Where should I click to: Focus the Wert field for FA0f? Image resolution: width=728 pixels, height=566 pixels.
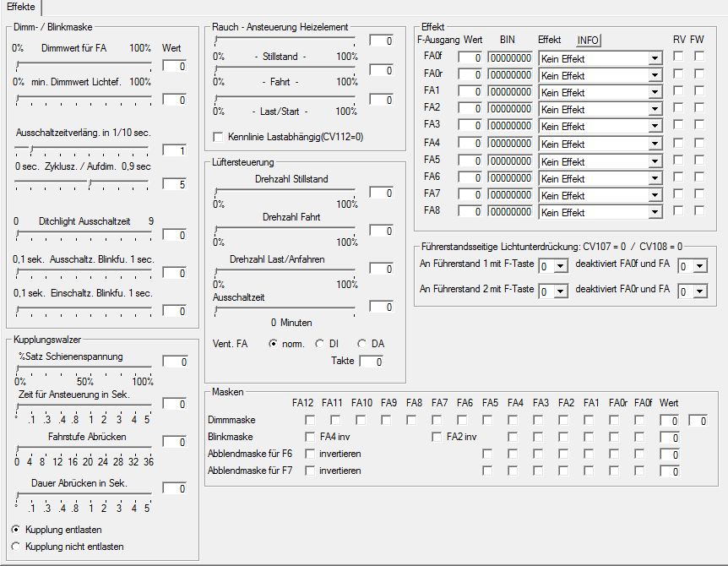[x=470, y=58]
